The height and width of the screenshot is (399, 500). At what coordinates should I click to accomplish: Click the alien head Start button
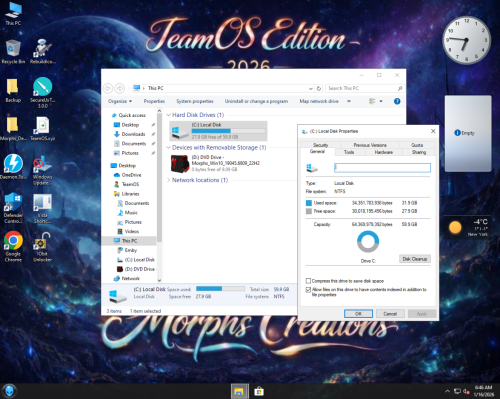pyautogui.click(x=9, y=391)
